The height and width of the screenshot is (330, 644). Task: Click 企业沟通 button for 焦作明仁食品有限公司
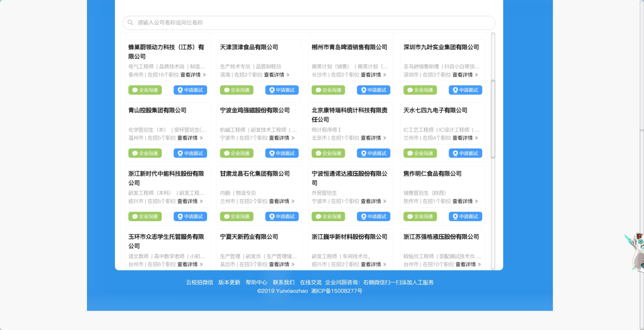(x=420, y=217)
